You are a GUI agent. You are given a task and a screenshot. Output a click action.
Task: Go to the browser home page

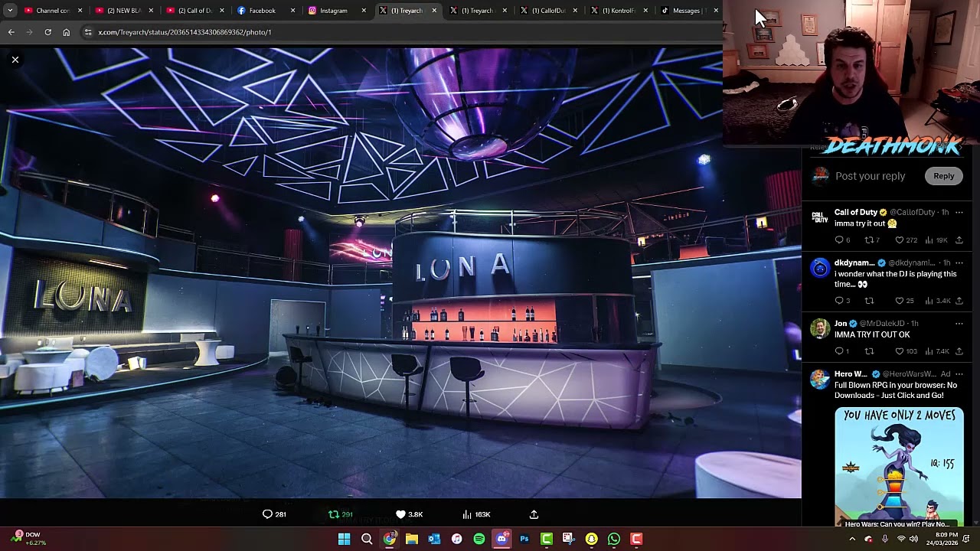pyautogui.click(x=66, y=32)
